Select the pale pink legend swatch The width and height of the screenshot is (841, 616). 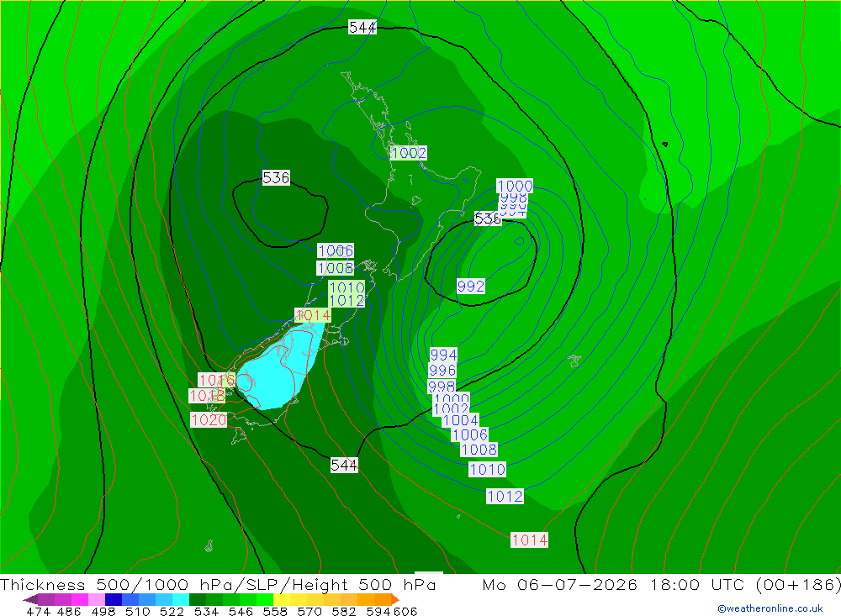[x=97, y=599]
